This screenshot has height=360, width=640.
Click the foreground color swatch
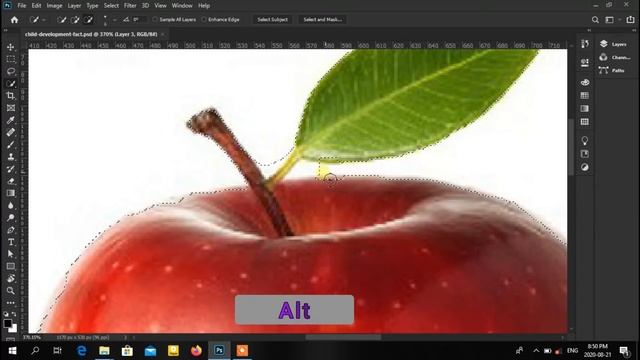coord(8,324)
